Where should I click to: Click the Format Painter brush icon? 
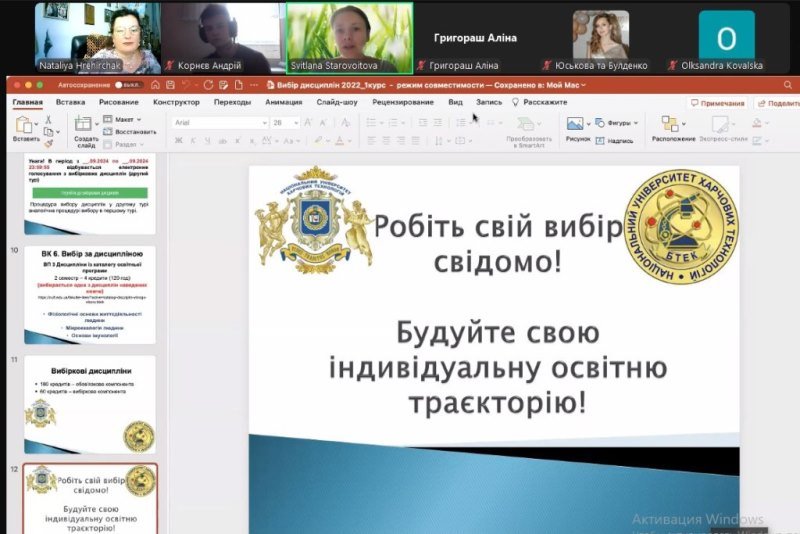[48, 144]
